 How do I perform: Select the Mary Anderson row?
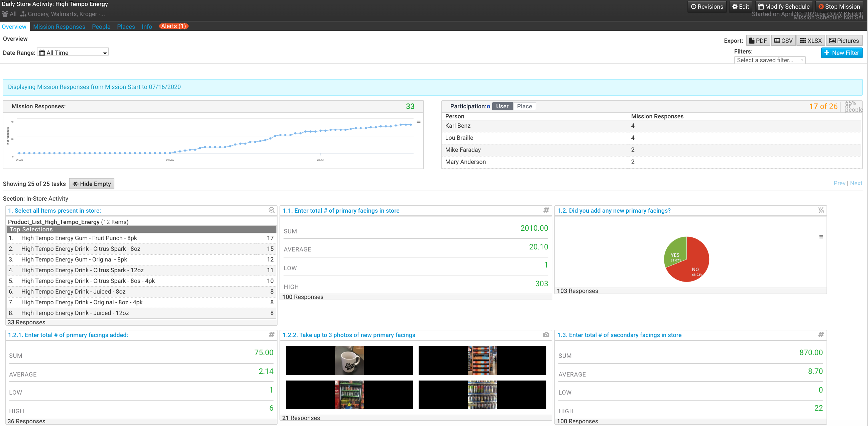(x=652, y=162)
